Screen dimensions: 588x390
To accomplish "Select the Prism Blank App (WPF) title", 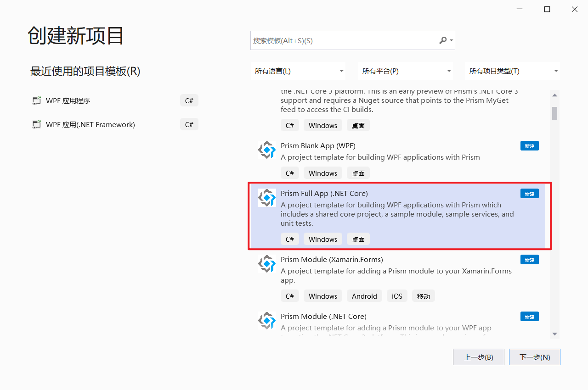I will [x=318, y=145].
